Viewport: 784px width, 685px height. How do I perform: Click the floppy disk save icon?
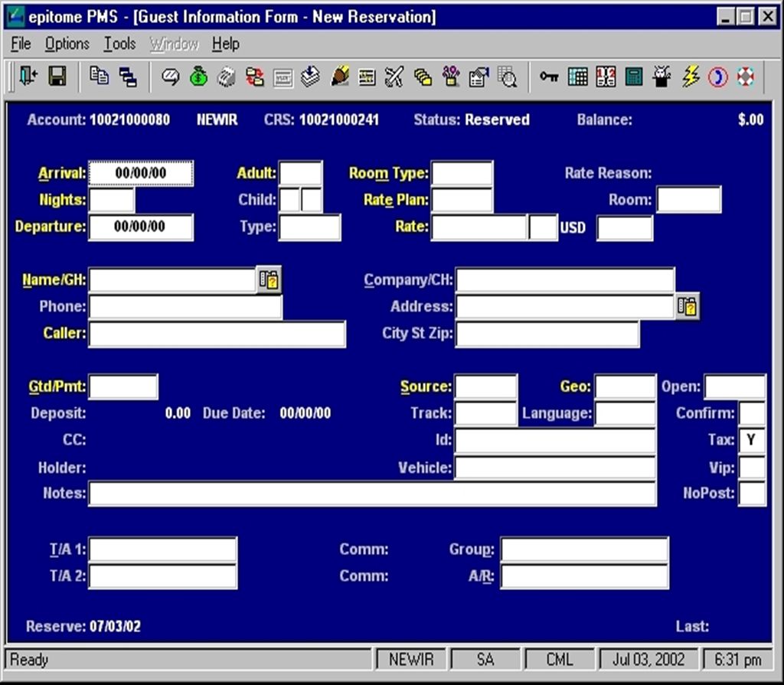tap(57, 77)
